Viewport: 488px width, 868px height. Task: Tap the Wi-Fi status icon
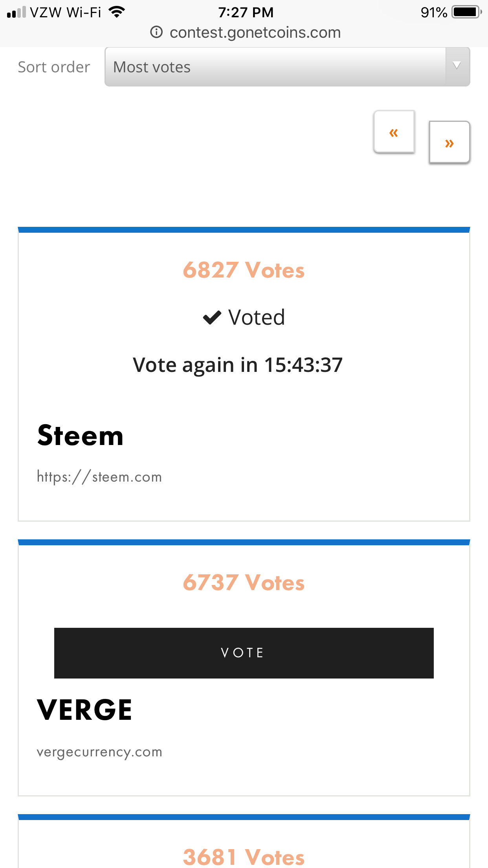coord(117,12)
